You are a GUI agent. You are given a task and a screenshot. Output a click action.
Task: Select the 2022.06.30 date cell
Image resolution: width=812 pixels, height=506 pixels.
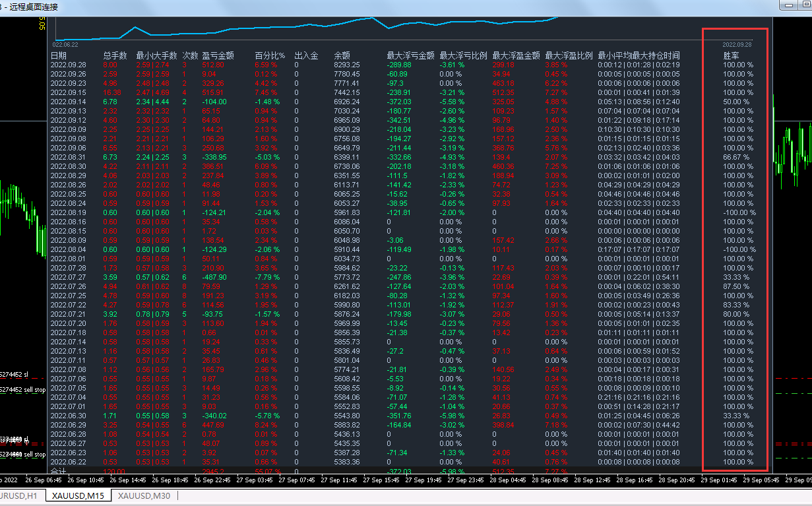[68, 416]
